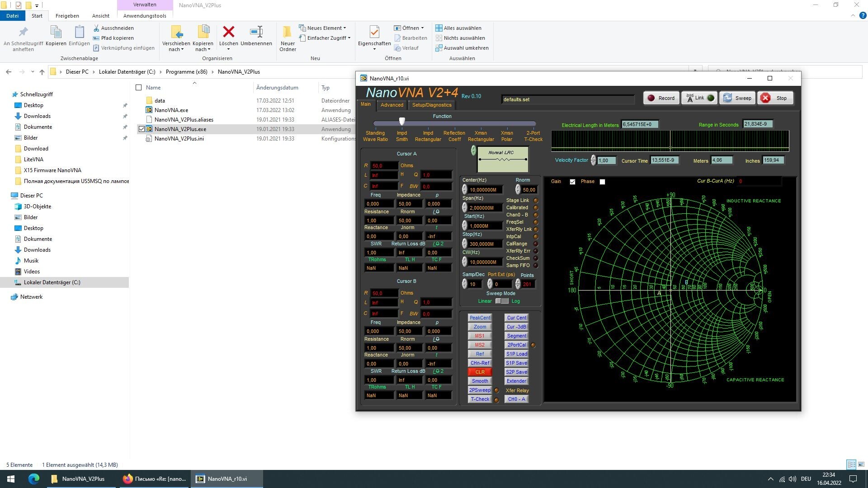
Task: Click the 2PortCal button
Action: coord(516,345)
